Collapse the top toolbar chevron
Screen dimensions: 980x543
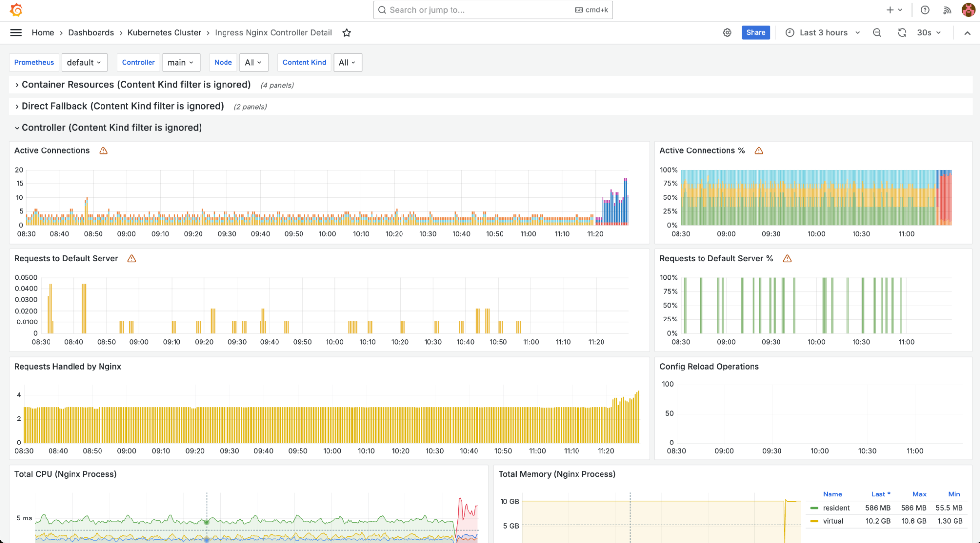coord(967,33)
